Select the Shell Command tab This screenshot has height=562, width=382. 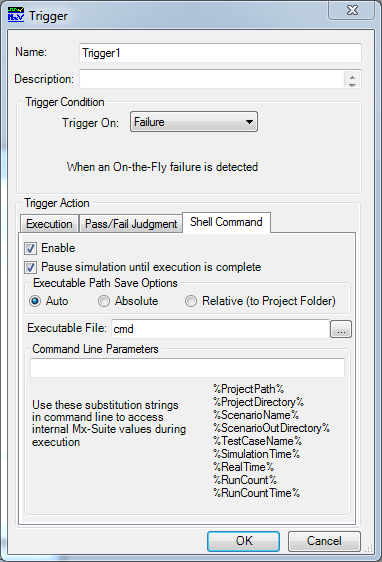[226, 222]
